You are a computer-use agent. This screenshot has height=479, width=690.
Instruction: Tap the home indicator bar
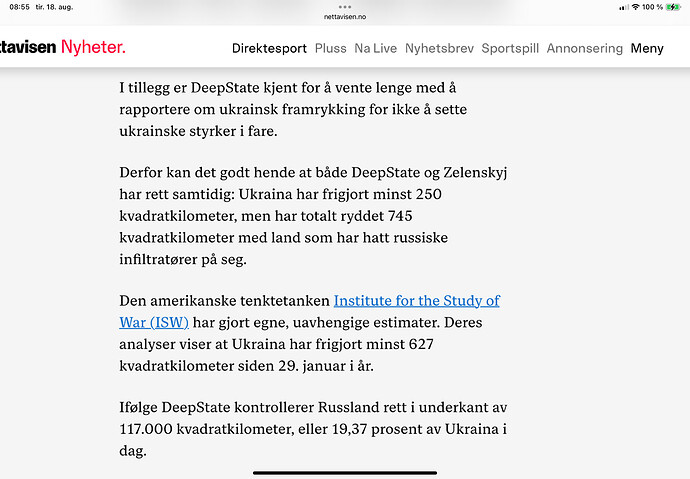tap(345, 473)
